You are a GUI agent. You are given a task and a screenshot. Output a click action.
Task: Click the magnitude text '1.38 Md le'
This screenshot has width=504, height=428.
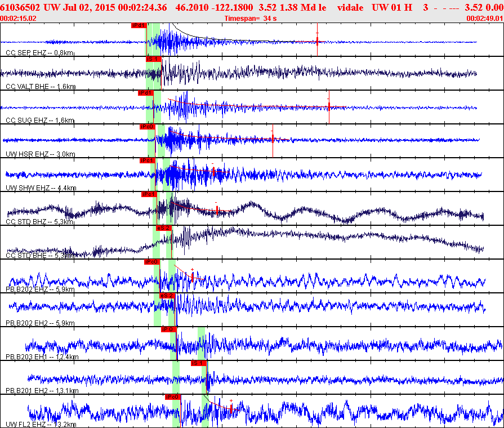click(x=300, y=7)
